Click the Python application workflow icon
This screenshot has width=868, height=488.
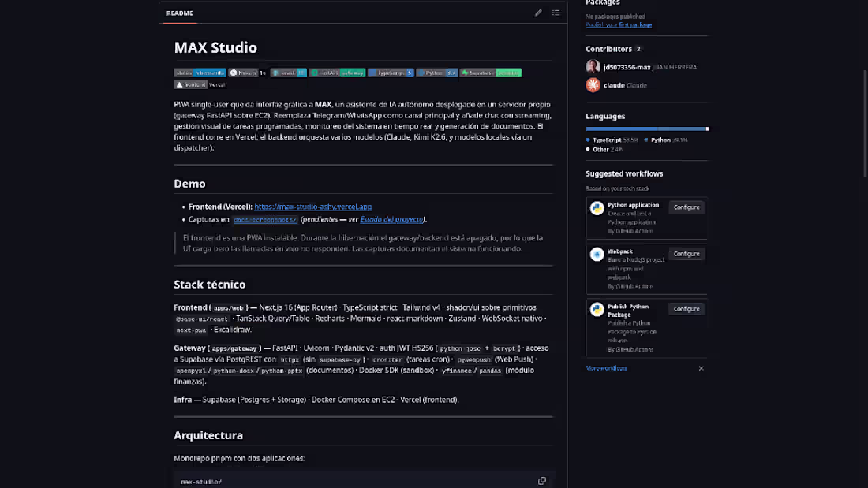pyautogui.click(x=597, y=208)
